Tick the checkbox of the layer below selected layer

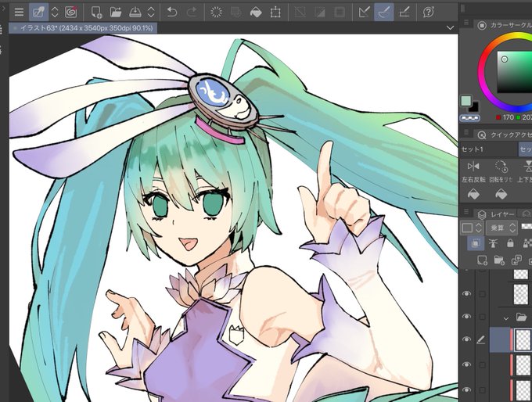[482, 364]
